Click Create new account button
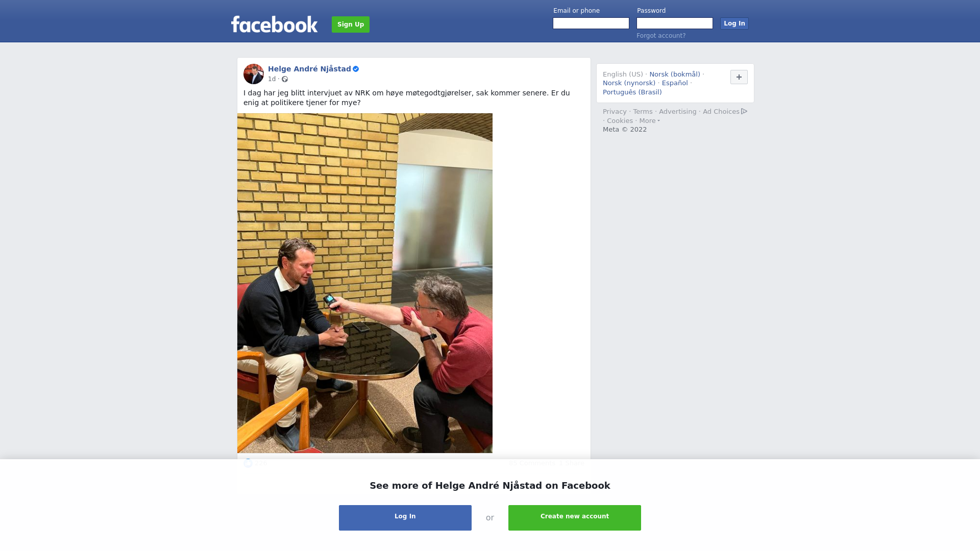The width and height of the screenshot is (980, 551). coord(575,518)
